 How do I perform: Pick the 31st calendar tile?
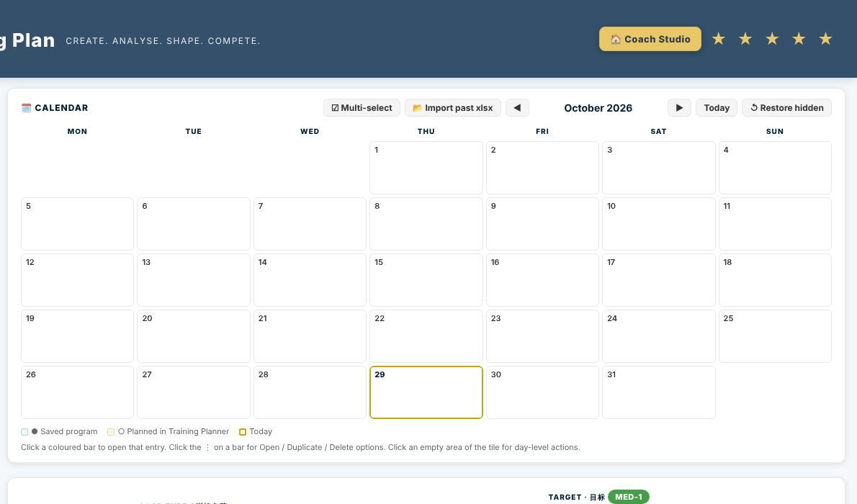[659, 392]
